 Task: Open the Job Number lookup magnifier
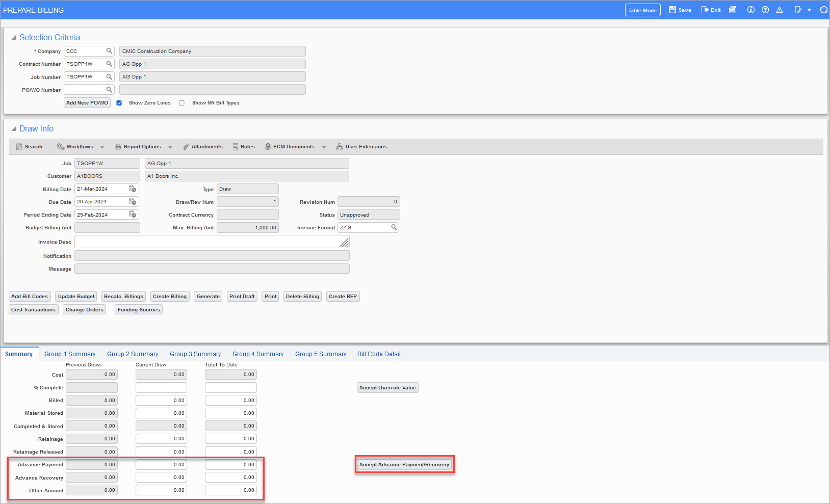pyautogui.click(x=109, y=76)
